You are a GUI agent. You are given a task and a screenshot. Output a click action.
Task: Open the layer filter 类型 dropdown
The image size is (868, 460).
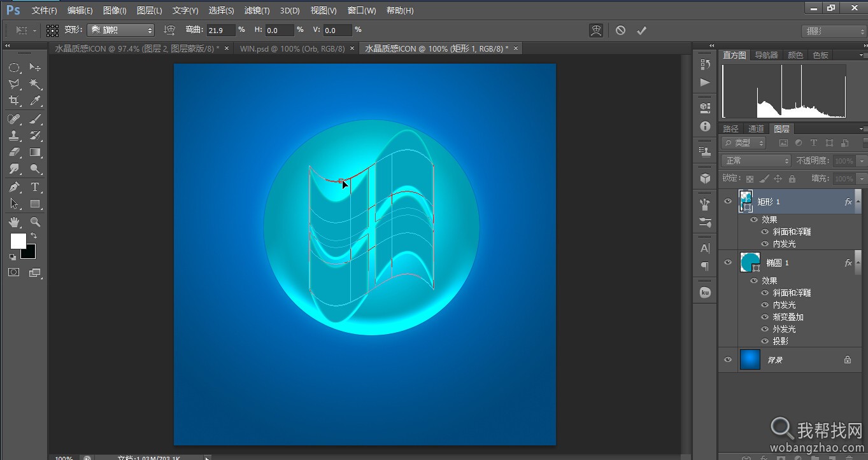pos(744,143)
